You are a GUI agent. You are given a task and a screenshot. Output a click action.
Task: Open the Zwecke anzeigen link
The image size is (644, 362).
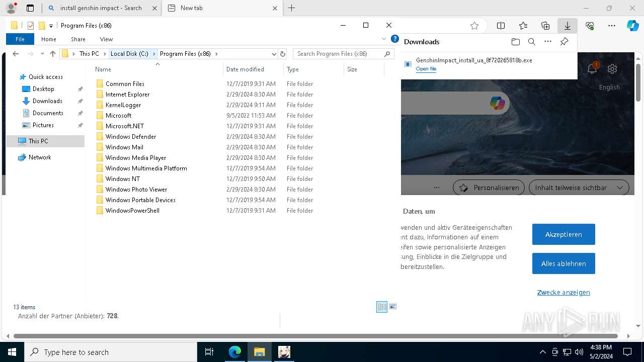(563, 292)
